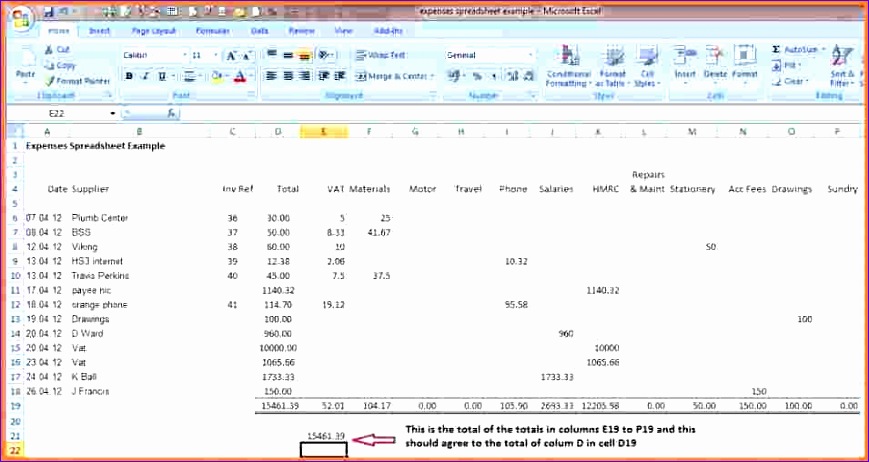Click the Undo icon in Quick Access Toolbar
The image size is (869, 462).
63,12
